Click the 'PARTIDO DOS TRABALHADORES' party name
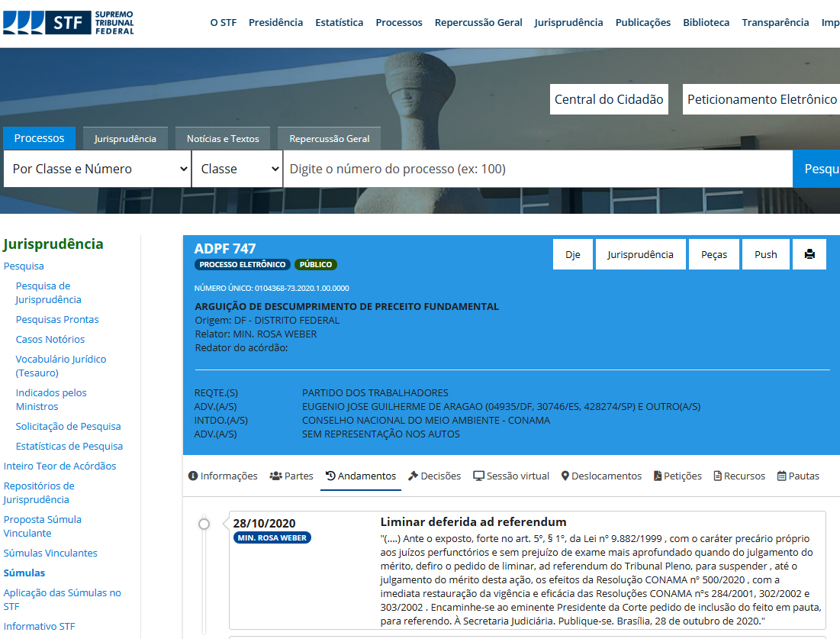840x639 pixels. (x=375, y=393)
